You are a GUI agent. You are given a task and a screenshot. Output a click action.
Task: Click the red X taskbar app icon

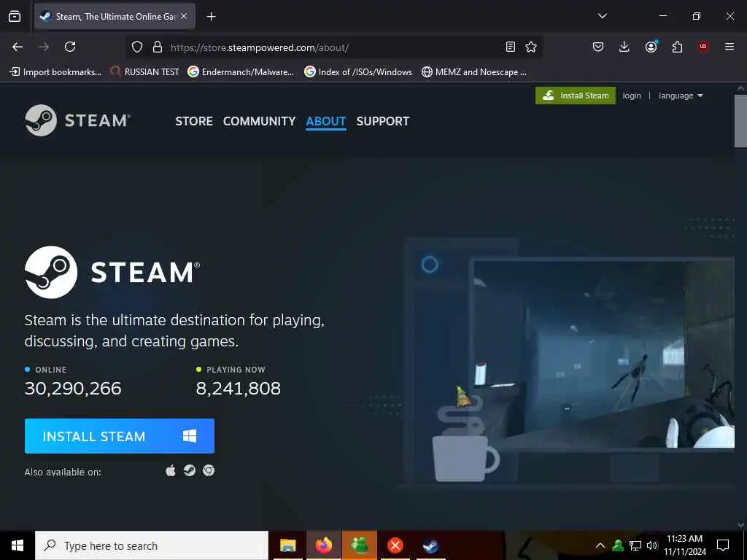[x=395, y=545]
